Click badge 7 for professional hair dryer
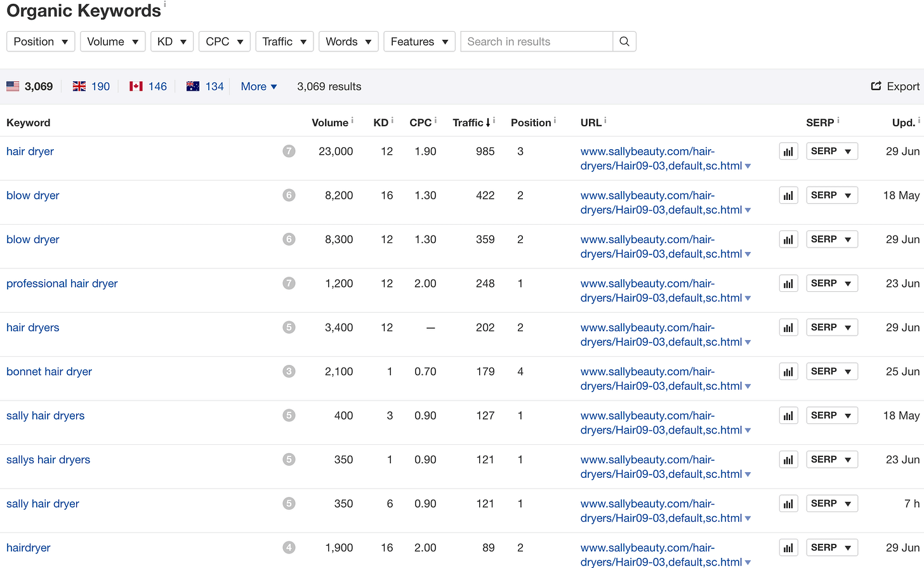Screen dimensions: 924x568 pyautogui.click(x=289, y=283)
